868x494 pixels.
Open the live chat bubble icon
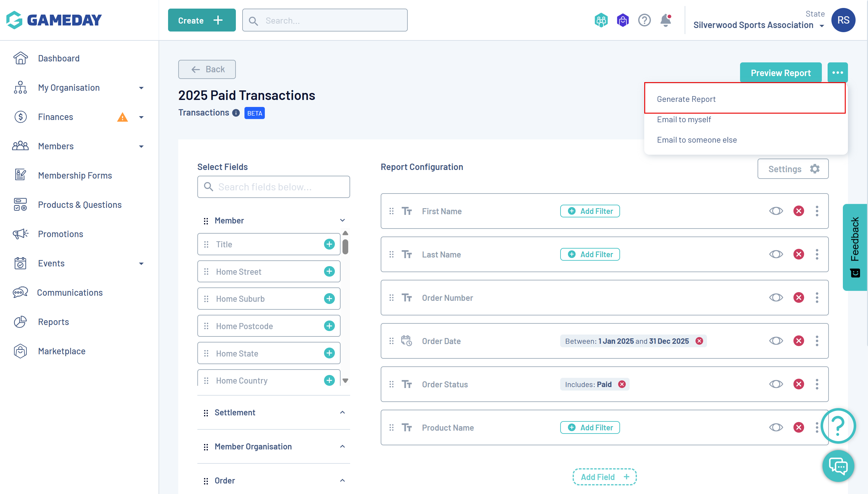point(838,466)
